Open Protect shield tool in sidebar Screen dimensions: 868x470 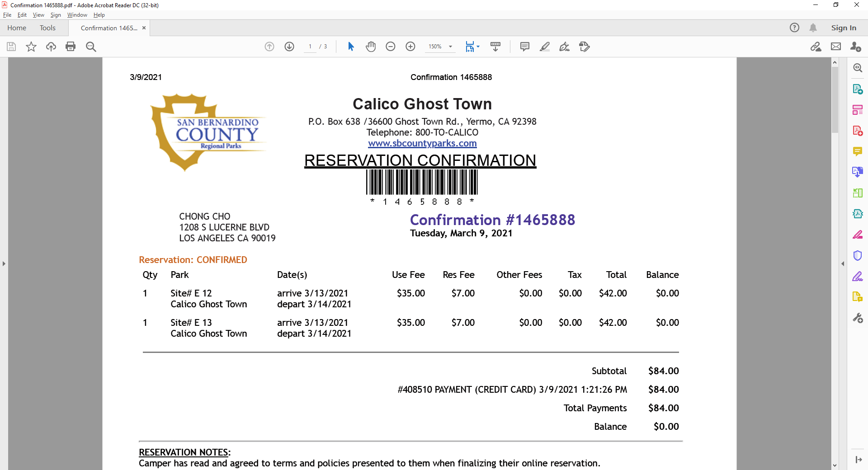858,255
